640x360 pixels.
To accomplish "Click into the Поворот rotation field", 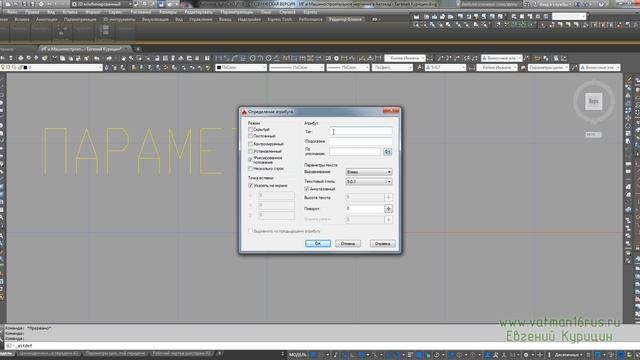I will pos(364,209).
